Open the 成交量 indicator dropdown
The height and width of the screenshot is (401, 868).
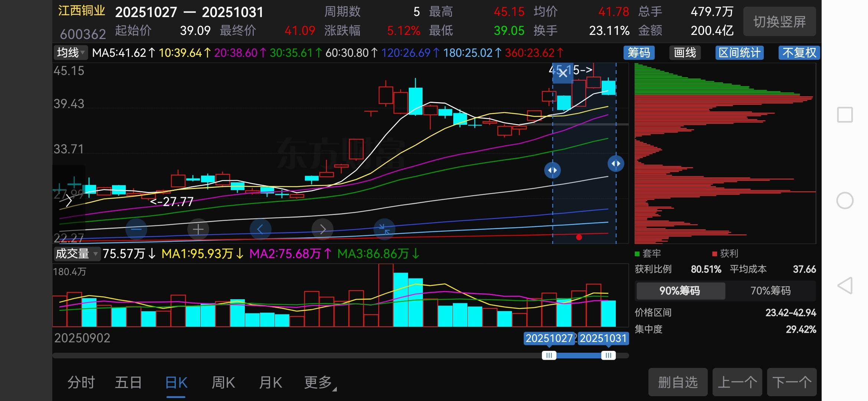pyautogui.click(x=76, y=254)
